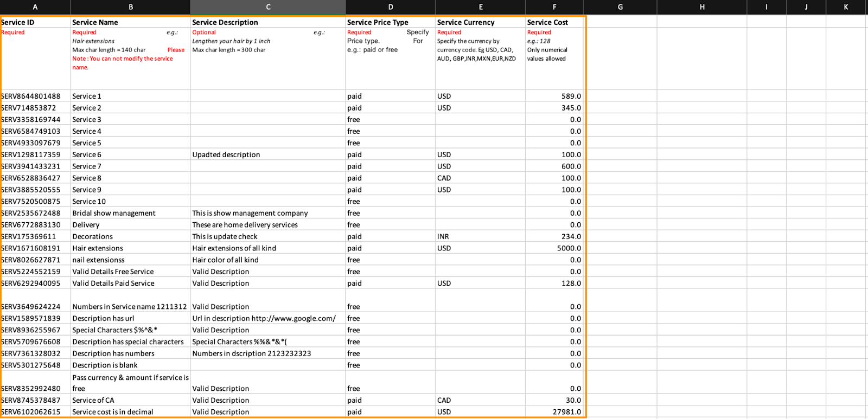The height and width of the screenshot is (419, 868).
Task: Select column H header
Action: click(702, 7)
